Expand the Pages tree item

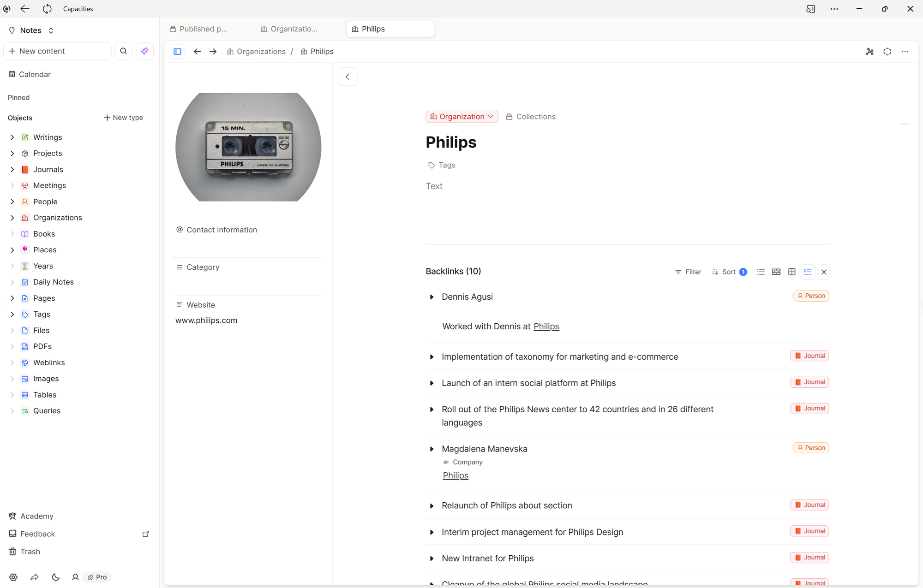coord(12,298)
